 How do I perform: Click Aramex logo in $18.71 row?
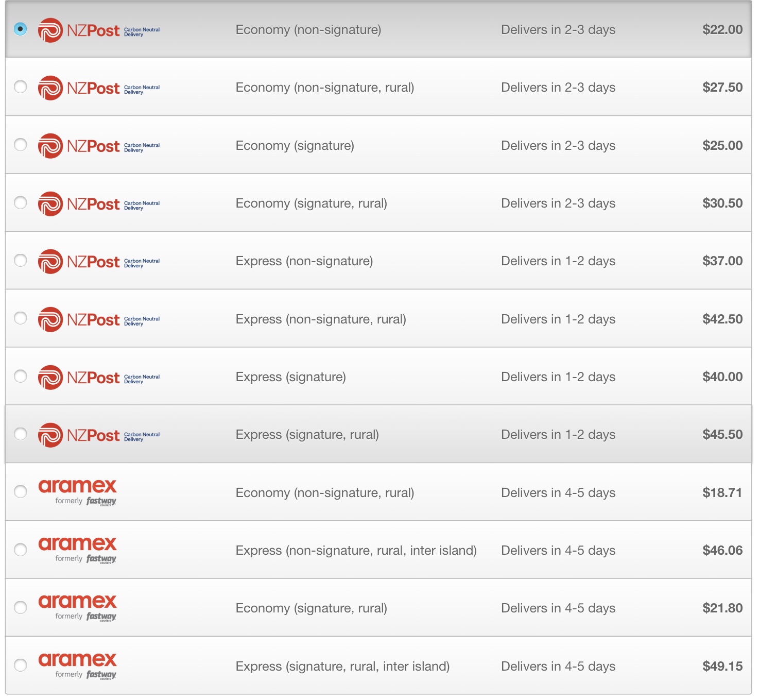tap(78, 492)
